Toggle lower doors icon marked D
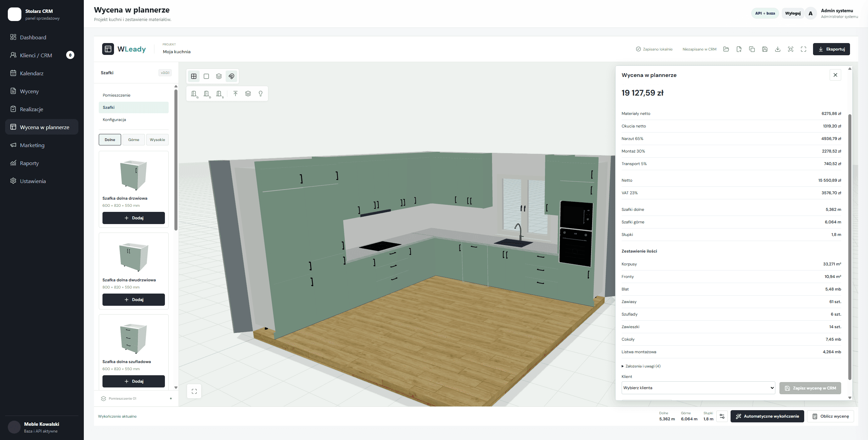 pos(207,94)
